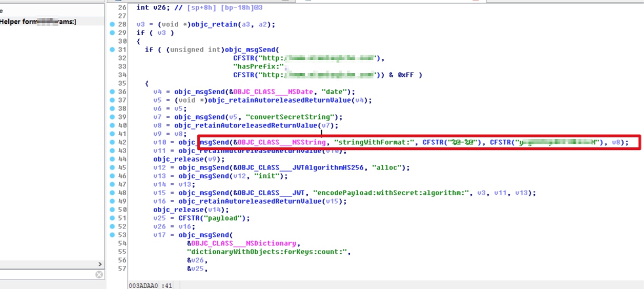Viewport: 644px width, 289px height.
Task: Click the breakpoint dot on line 28
Action: point(112,25)
